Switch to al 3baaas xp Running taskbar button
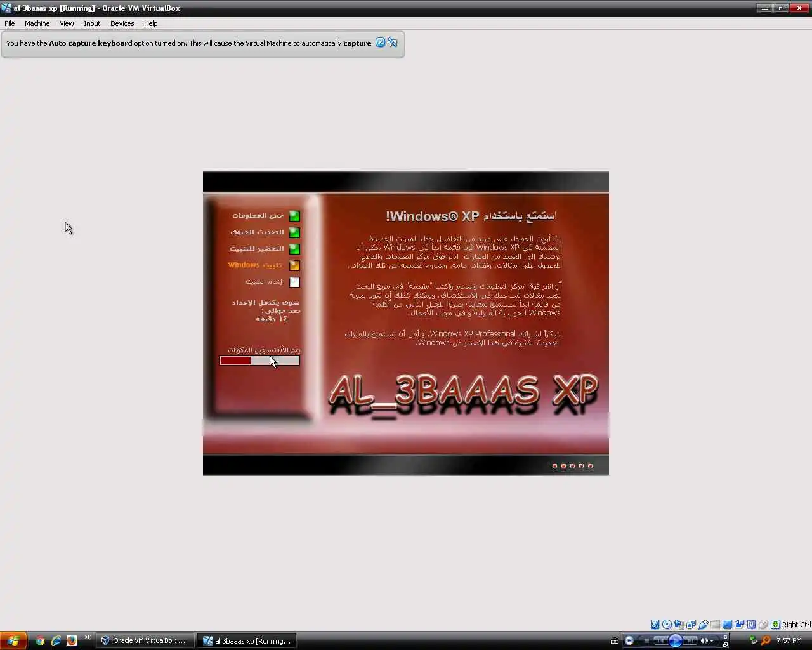This screenshot has width=812, height=650. (246, 640)
